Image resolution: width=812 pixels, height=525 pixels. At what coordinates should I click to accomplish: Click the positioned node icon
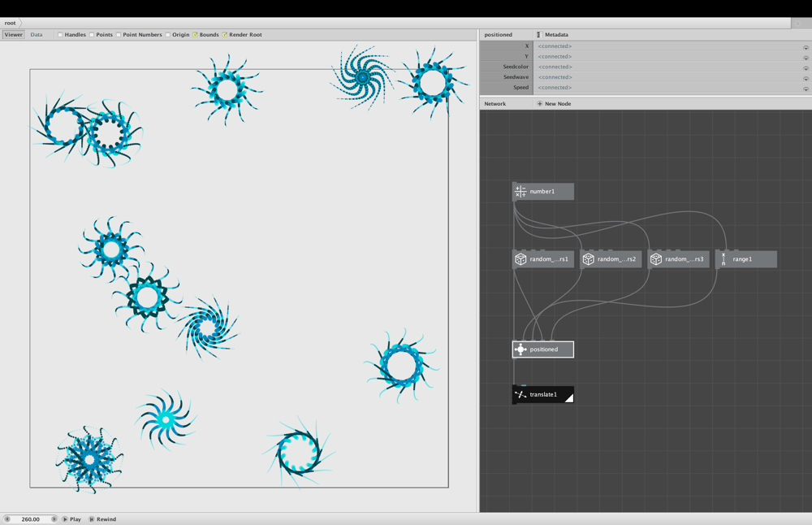click(x=520, y=349)
